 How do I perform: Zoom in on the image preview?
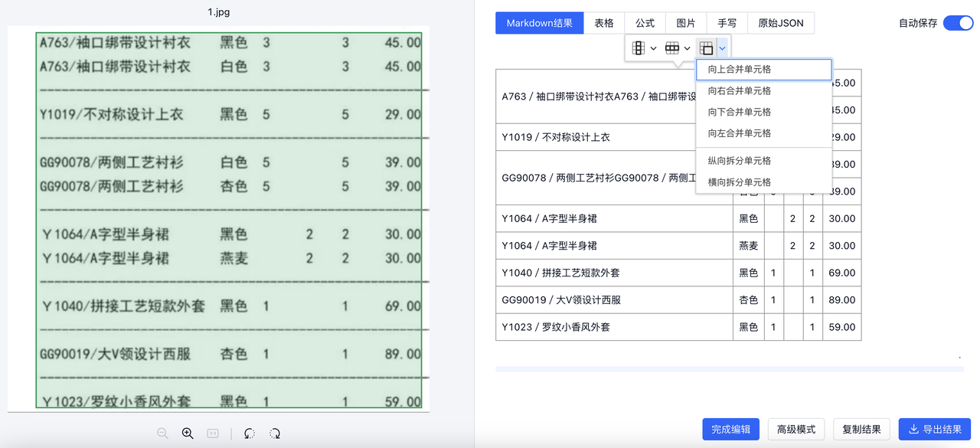[x=188, y=433]
